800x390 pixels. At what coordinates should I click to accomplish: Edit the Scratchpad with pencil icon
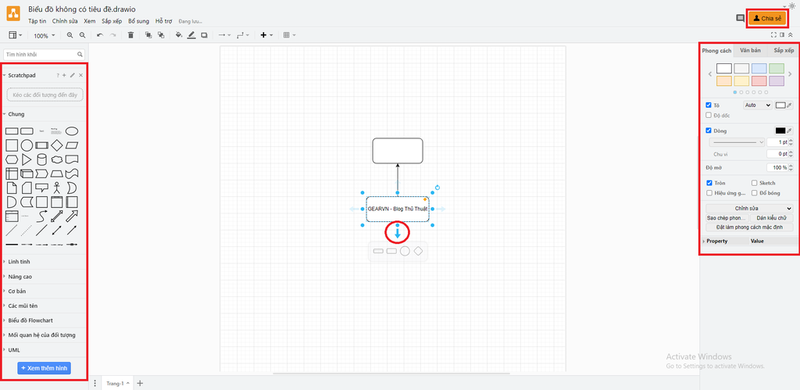(72, 75)
